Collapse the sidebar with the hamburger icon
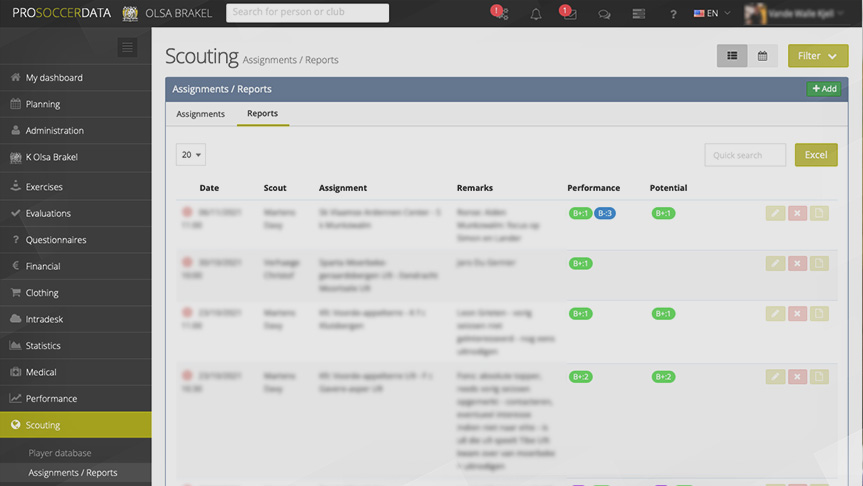The image size is (863, 486). click(x=127, y=47)
